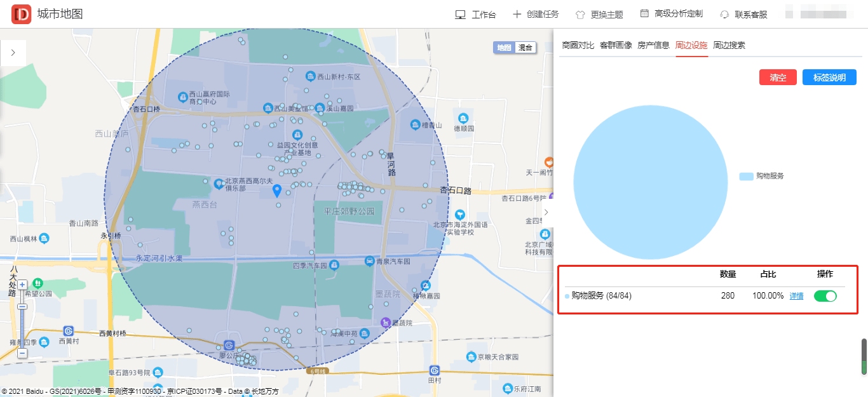Switch to the 客群画像 tab
The image size is (868, 397).
point(616,45)
